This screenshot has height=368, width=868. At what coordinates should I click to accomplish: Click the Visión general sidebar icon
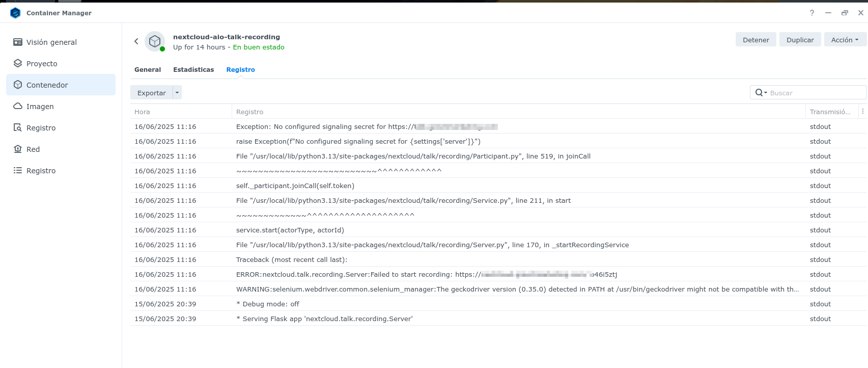pos(18,42)
